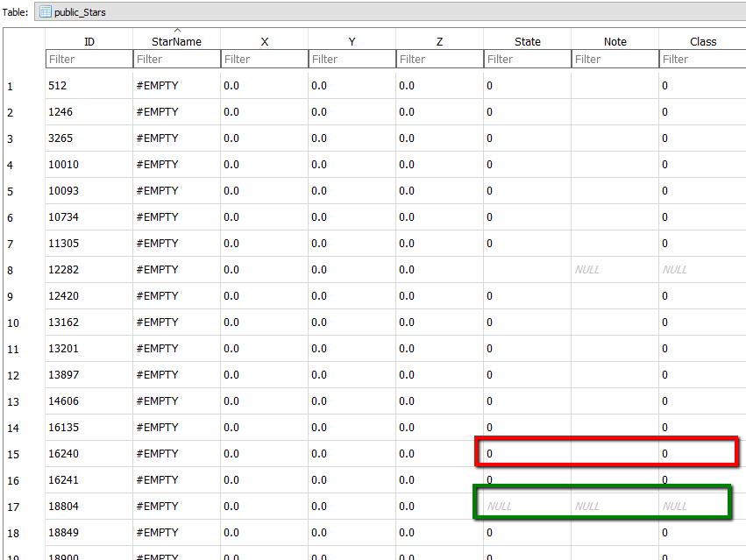The image size is (746, 560).
Task: Sort by the Y column header
Action: click(x=352, y=42)
